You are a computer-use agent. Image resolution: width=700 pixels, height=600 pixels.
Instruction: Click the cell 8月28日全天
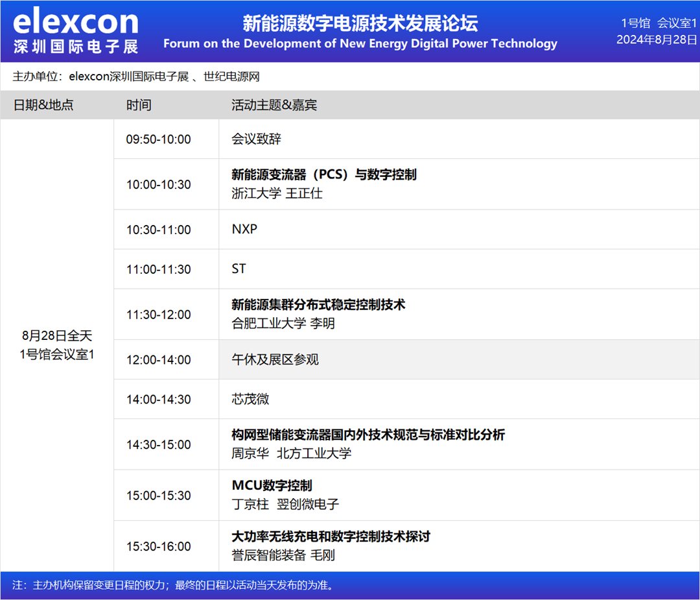tap(57, 335)
